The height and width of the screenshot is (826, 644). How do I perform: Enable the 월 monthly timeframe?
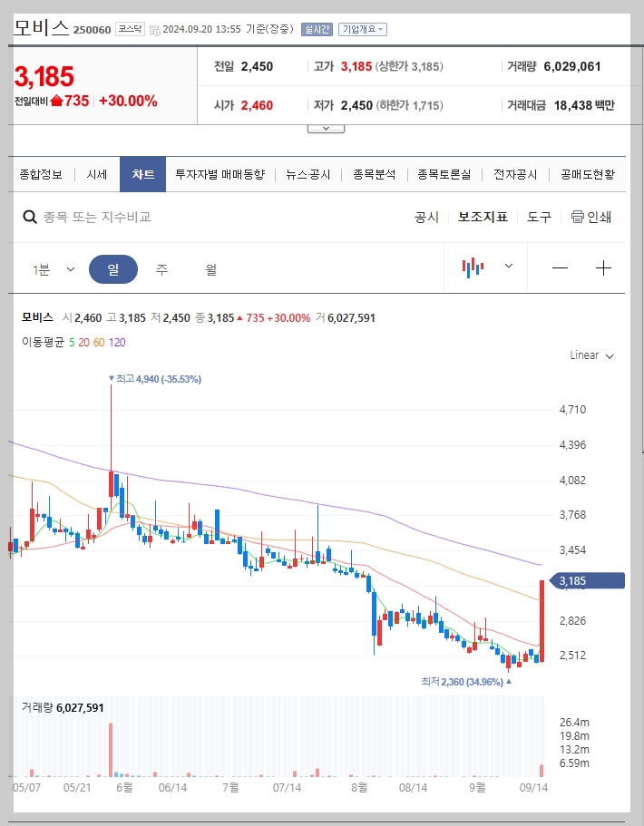(x=212, y=268)
